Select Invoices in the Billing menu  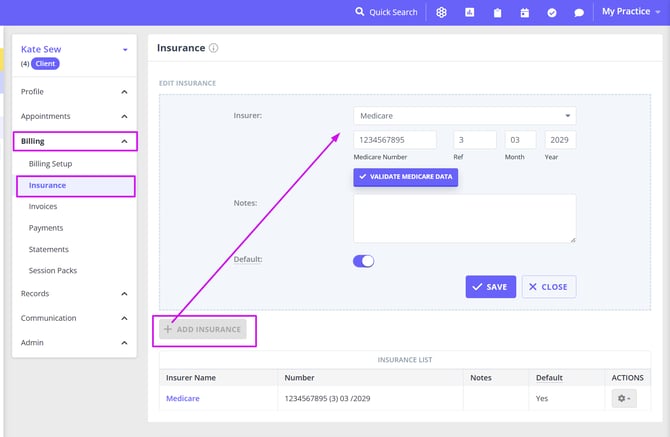point(43,207)
